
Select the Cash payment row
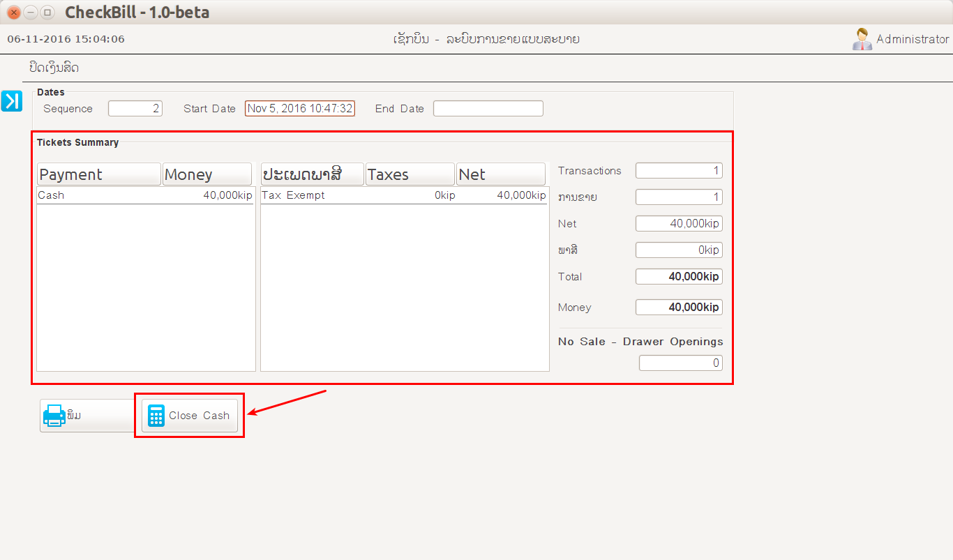[145, 196]
